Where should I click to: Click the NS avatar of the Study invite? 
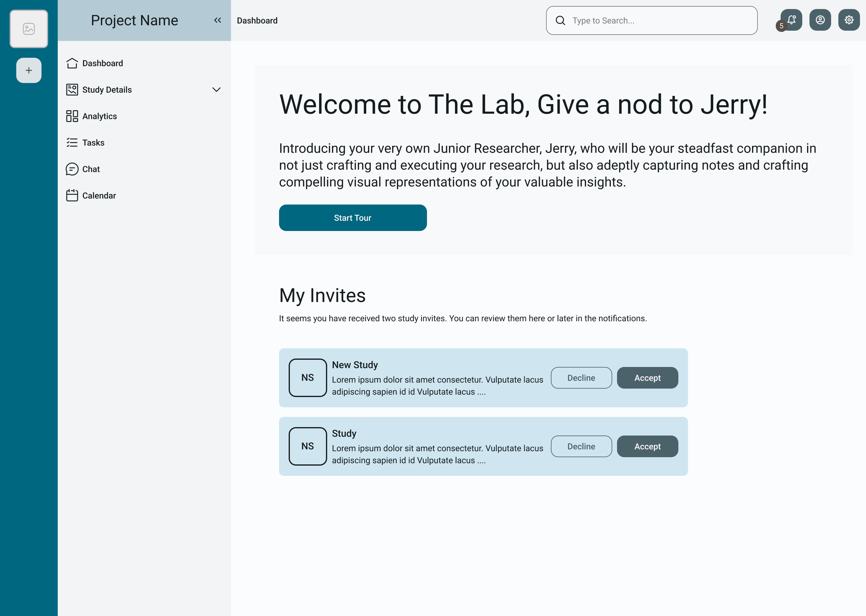(x=308, y=446)
